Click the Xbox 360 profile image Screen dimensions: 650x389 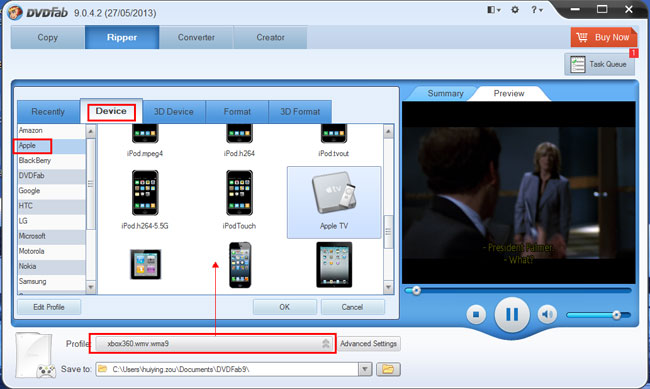pos(36,355)
